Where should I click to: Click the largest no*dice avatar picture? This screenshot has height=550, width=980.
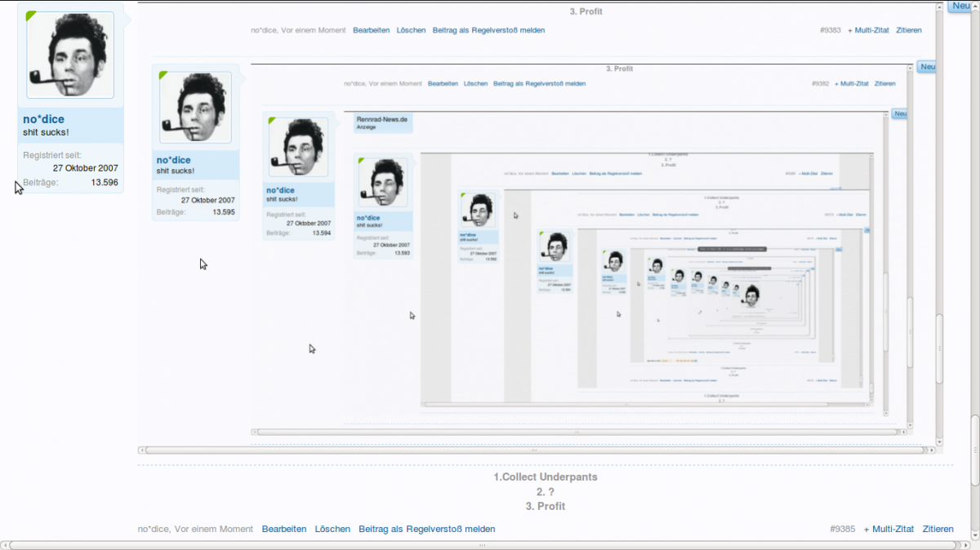[70, 55]
